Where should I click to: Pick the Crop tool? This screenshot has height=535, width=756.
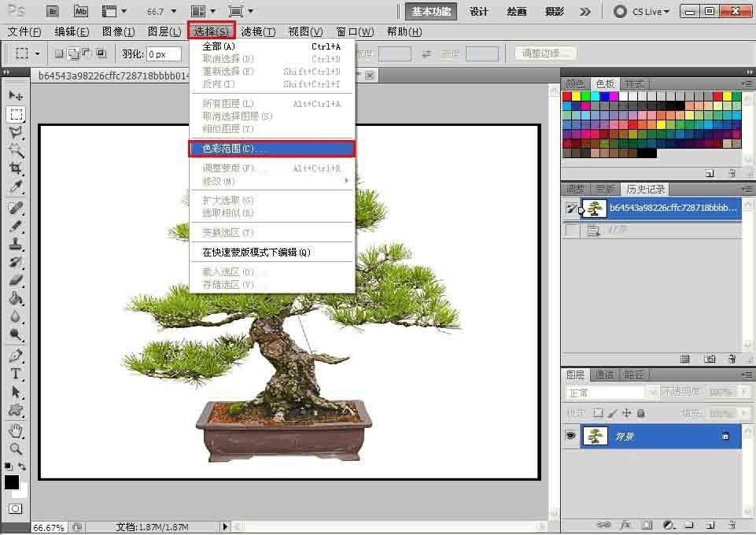click(16, 169)
